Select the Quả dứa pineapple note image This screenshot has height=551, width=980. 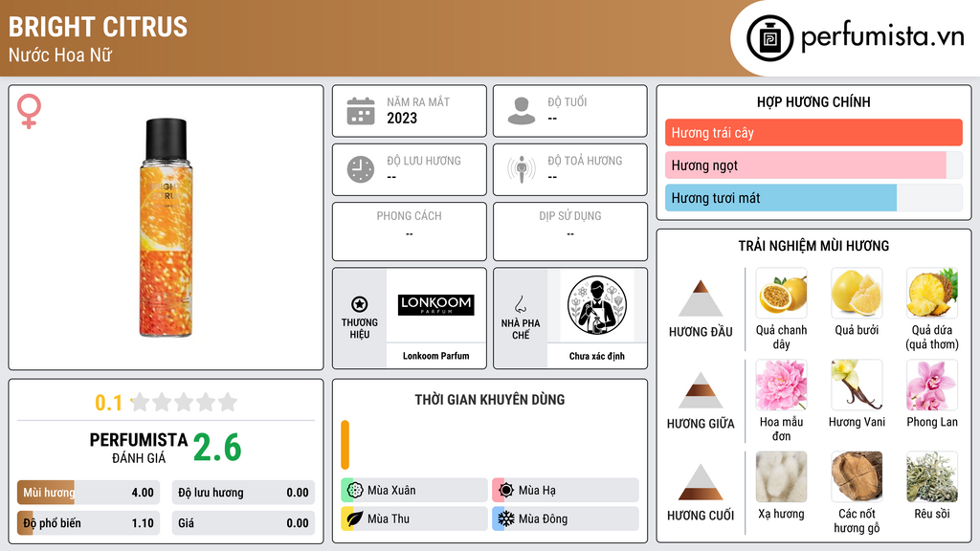(932, 293)
